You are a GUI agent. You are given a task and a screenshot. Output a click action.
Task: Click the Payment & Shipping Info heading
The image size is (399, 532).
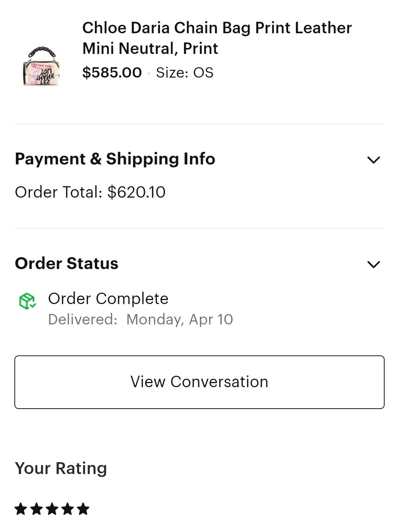[x=115, y=159]
